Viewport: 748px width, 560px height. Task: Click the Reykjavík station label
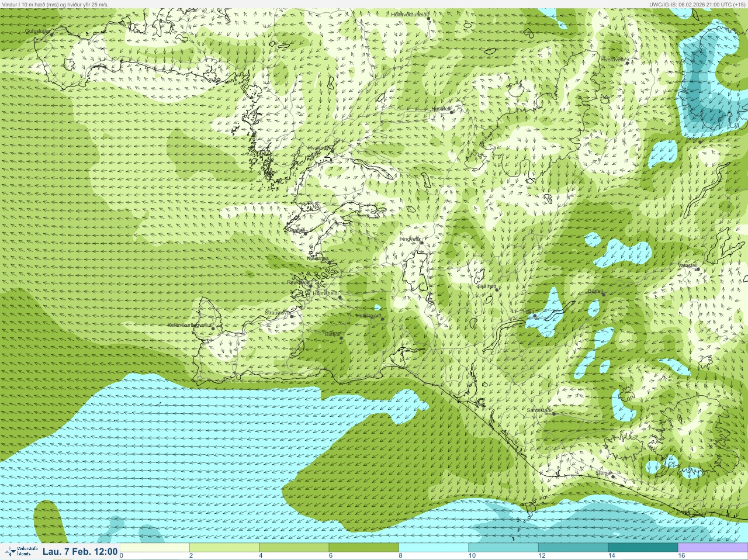pos(299,282)
